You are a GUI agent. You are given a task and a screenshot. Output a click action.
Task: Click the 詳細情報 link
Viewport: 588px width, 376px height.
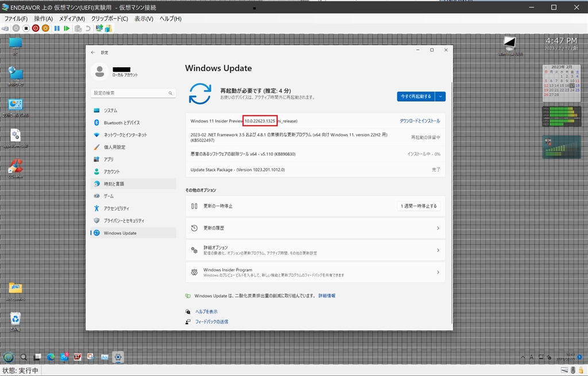[x=327, y=296]
